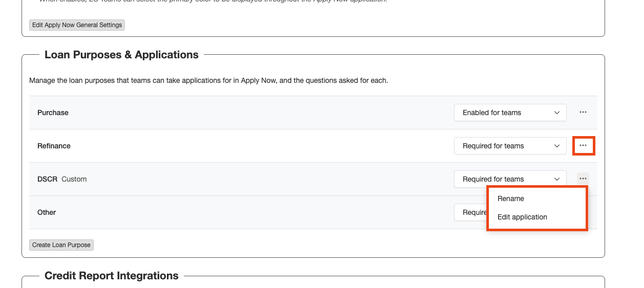Expand the Refinance 'Required for teams' dropdown

(x=510, y=146)
